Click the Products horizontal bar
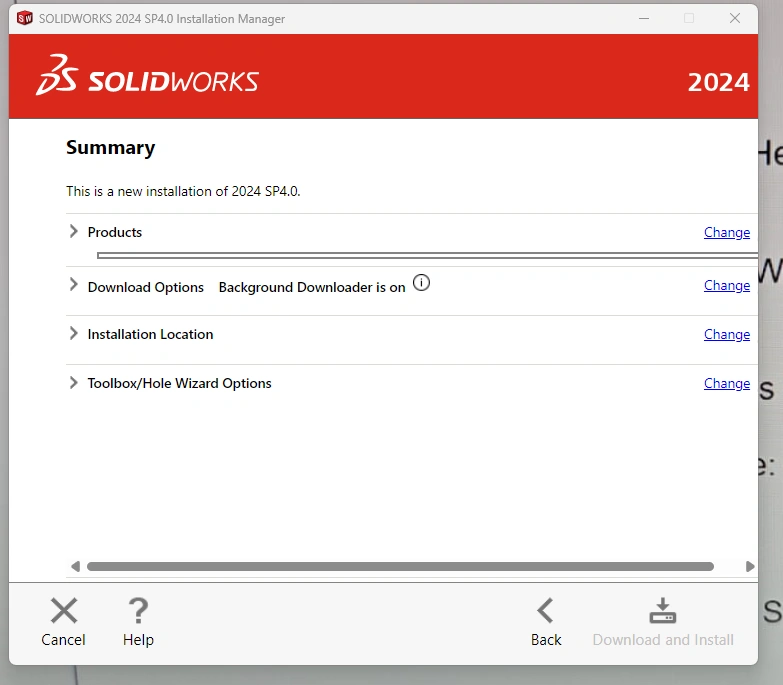The image size is (783, 685). point(427,256)
